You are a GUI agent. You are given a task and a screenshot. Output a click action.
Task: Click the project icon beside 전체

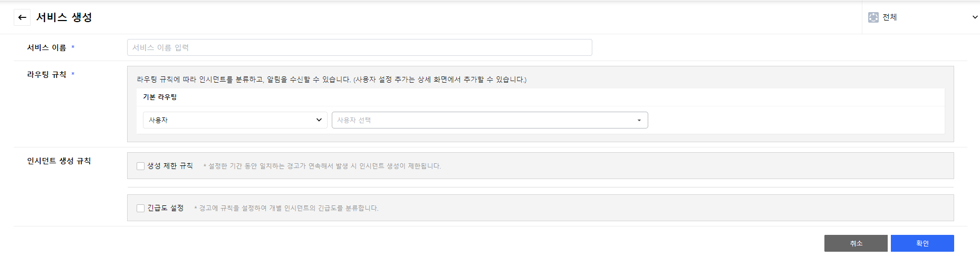[873, 17]
